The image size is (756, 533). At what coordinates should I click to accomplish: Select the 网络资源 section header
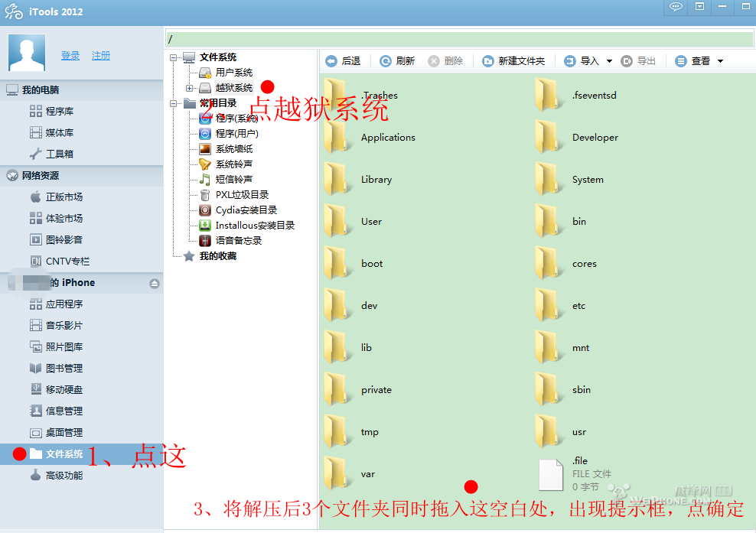tap(81, 175)
